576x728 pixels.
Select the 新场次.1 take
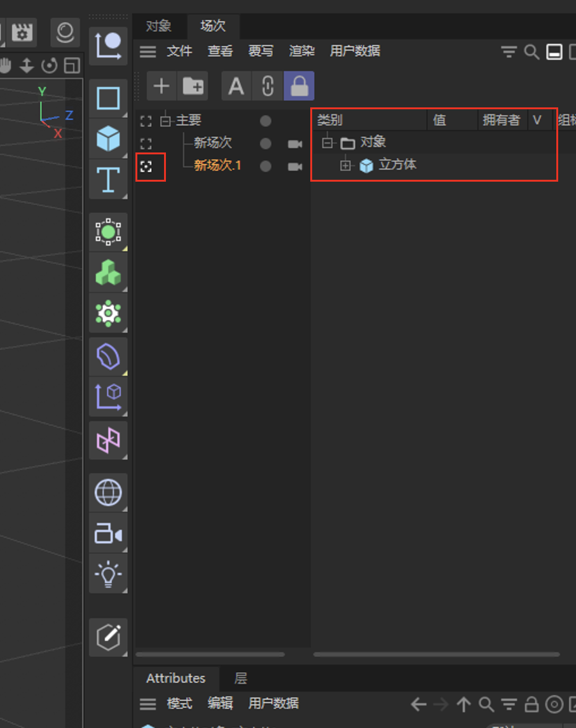click(x=217, y=166)
